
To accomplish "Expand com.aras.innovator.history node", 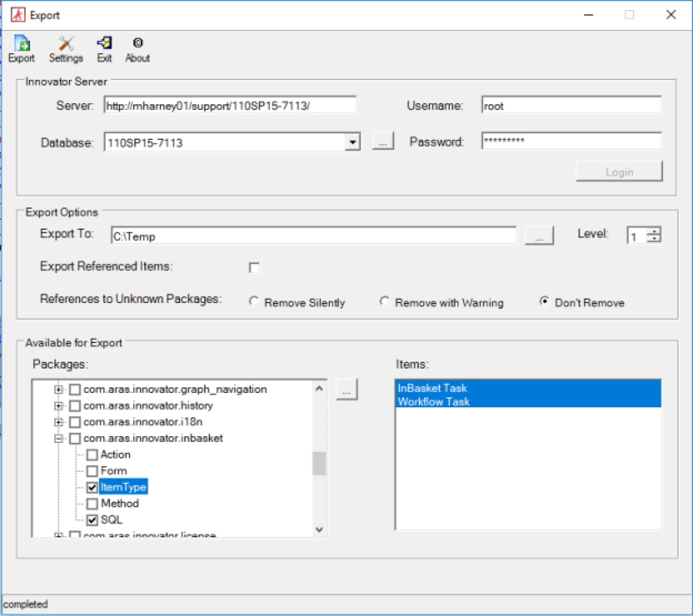I will 58,406.
